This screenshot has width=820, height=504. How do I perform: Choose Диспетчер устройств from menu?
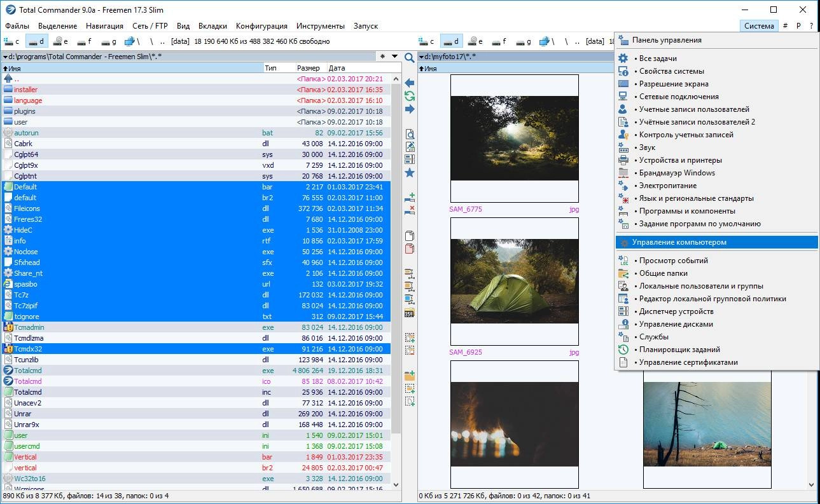[x=716, y=311]
